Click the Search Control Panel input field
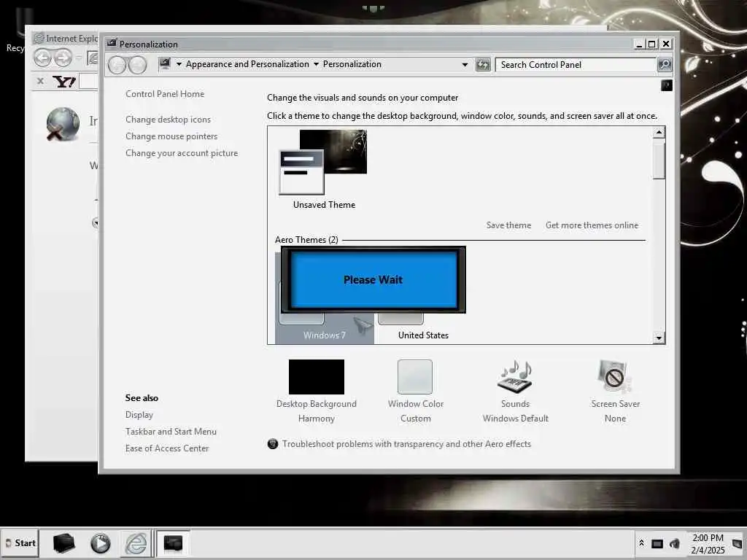This screenshot has height=560, width=747. click(x=576, y=65)
